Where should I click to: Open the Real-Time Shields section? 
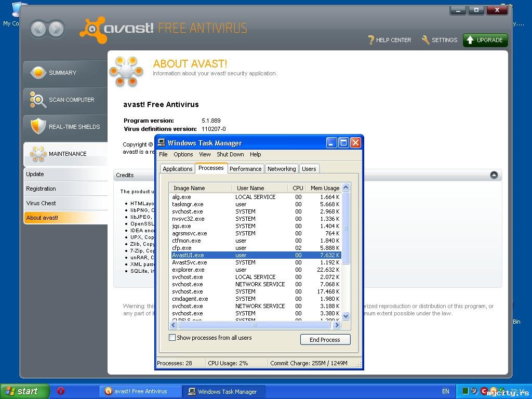click(65, 127)
